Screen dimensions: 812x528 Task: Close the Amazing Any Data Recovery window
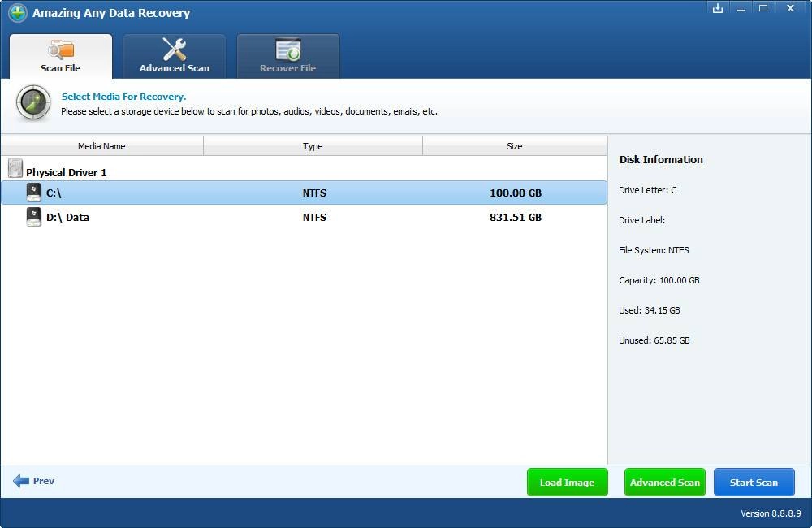tap(790, 8)
